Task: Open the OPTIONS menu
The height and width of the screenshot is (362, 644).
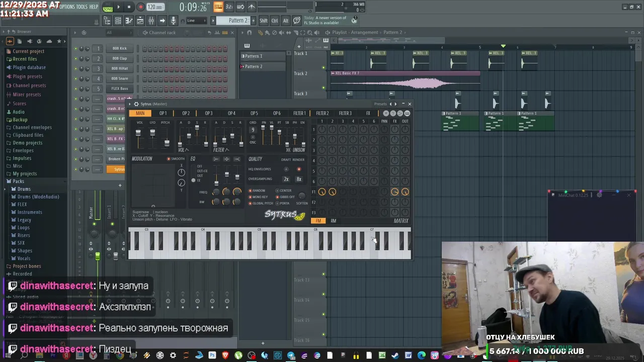Action: [67, 7]
